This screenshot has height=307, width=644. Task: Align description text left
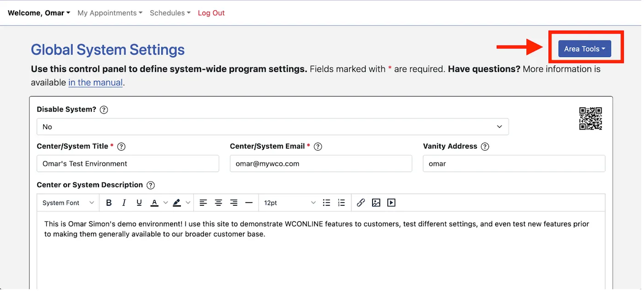click(203, 203)
